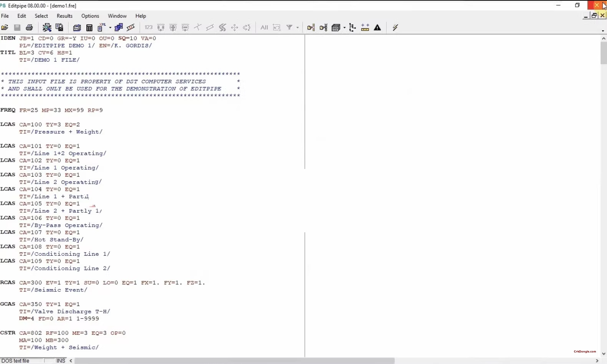
Task: Click the vertical scrollbar down arrow
Action: click(604, 354)
